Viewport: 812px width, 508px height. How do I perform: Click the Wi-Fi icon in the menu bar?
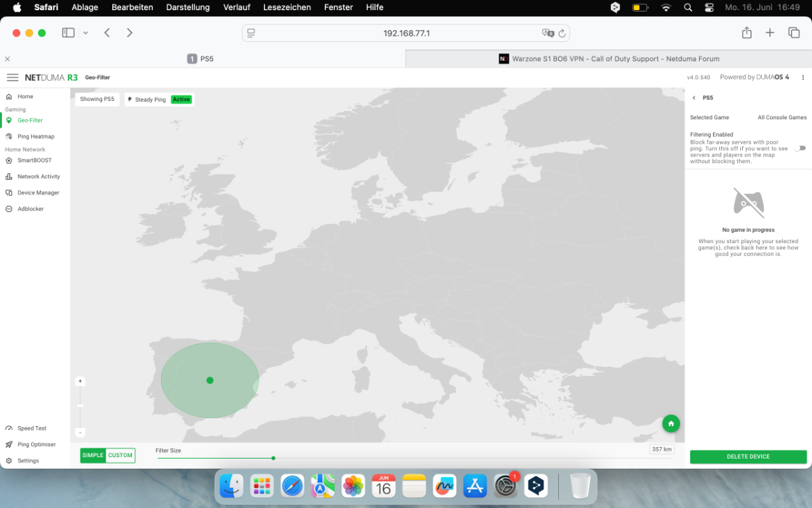[x=666, y=7]
